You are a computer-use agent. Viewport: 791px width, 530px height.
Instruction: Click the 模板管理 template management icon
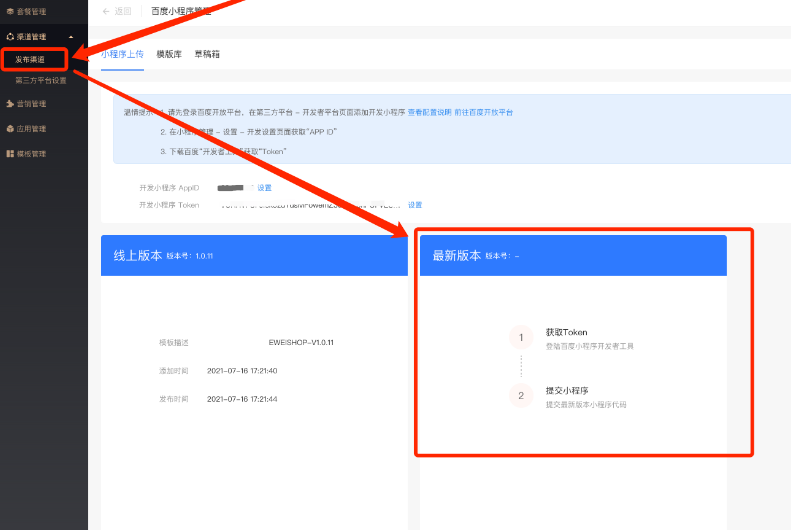(10, 154)
